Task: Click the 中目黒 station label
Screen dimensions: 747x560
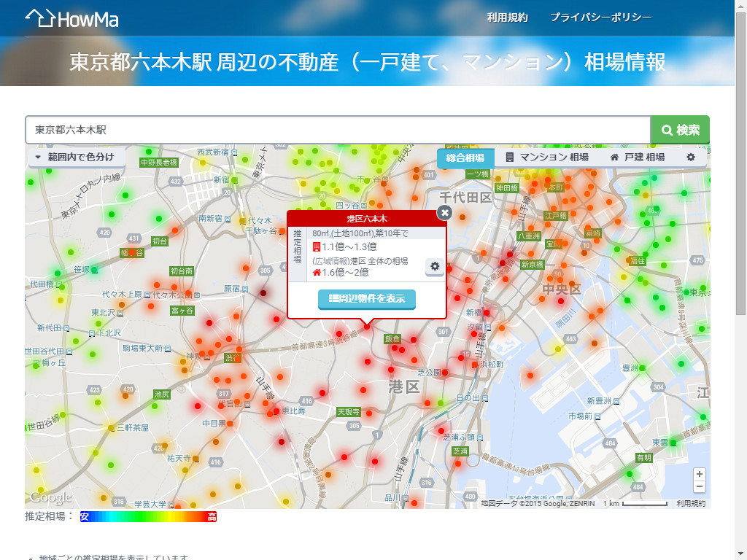Action: pyautogui.click(x=214, y=423)
